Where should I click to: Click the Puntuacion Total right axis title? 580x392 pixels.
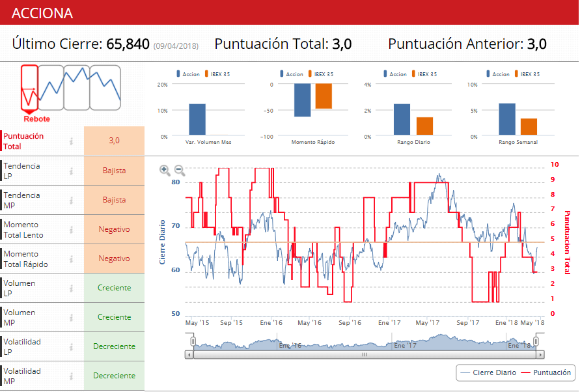567,242
